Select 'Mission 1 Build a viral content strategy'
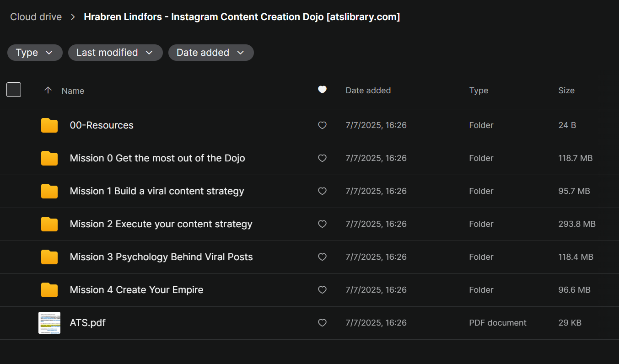Screen dimensions: 619x364 click(x=157, y=191)
